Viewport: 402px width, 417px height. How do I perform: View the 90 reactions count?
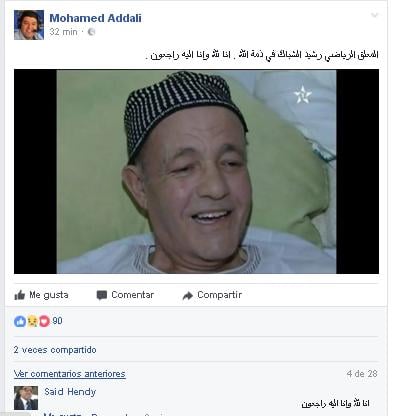coord(57,321)
